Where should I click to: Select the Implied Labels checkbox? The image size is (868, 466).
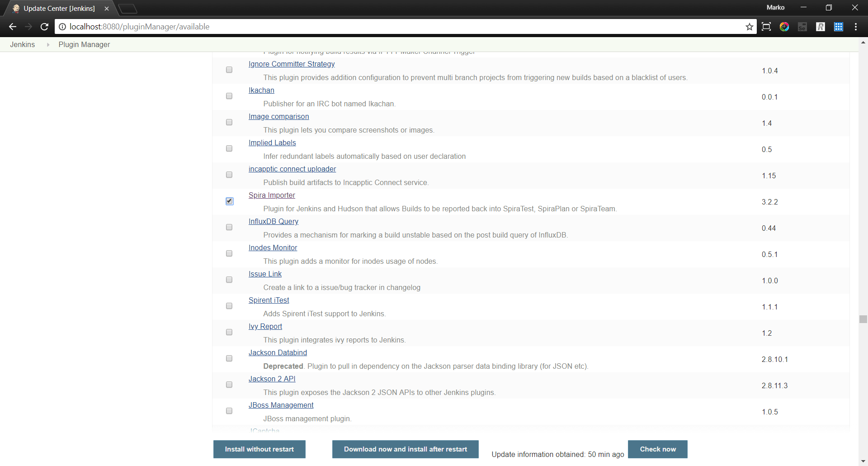[x=229, y=148]
